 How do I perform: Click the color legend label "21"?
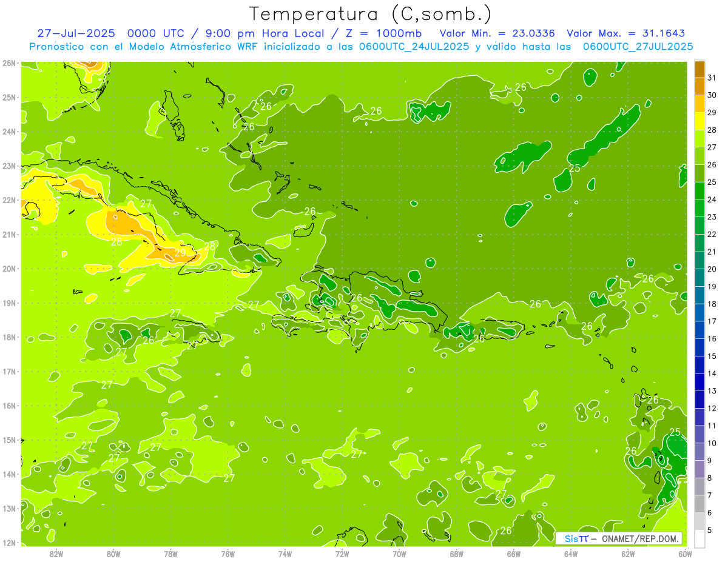pyautogui.click(x=712, y=252)
